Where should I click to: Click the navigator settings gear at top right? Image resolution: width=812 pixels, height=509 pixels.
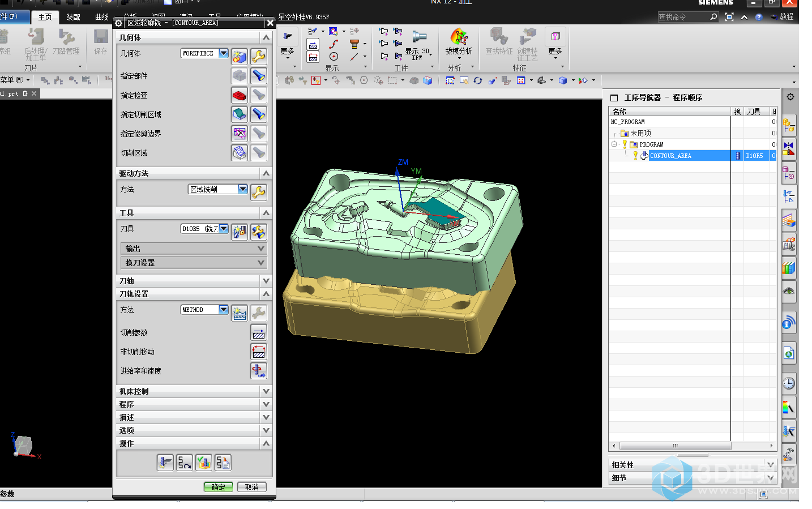[790, 97]
